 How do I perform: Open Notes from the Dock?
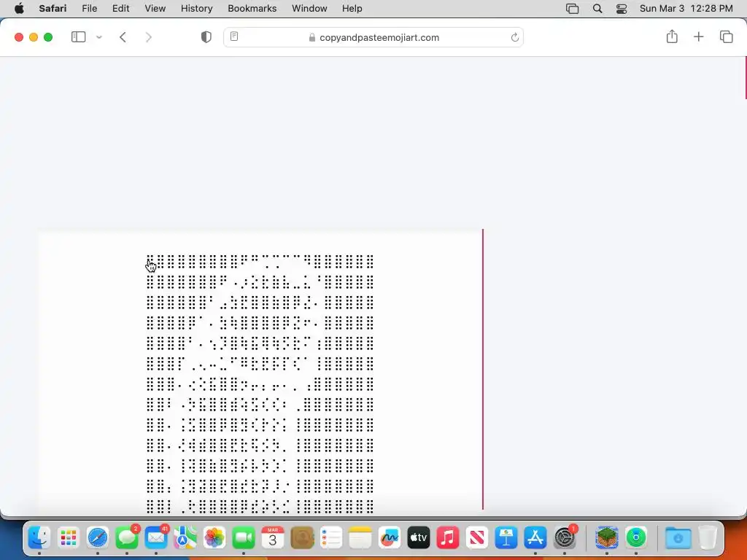pos(360,537)
